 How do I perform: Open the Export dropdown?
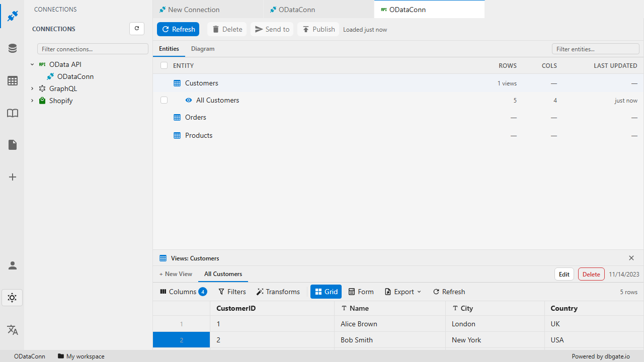click(x=403, y=292)
